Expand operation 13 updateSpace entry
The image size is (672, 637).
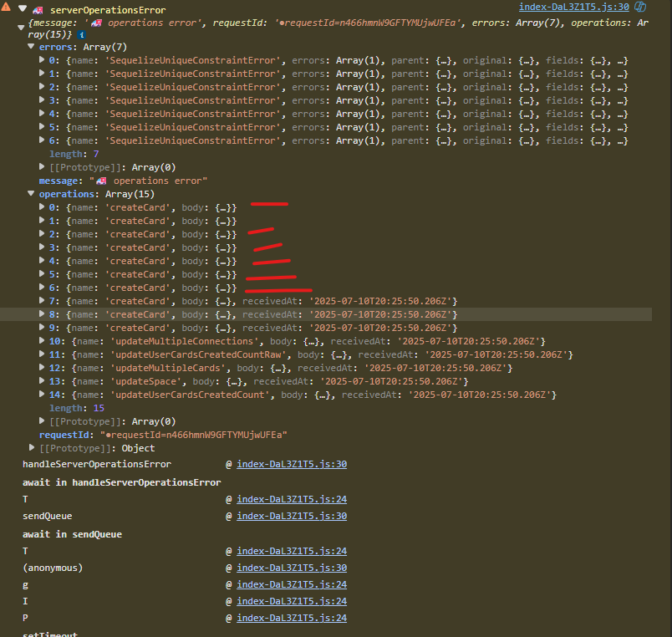43,382
